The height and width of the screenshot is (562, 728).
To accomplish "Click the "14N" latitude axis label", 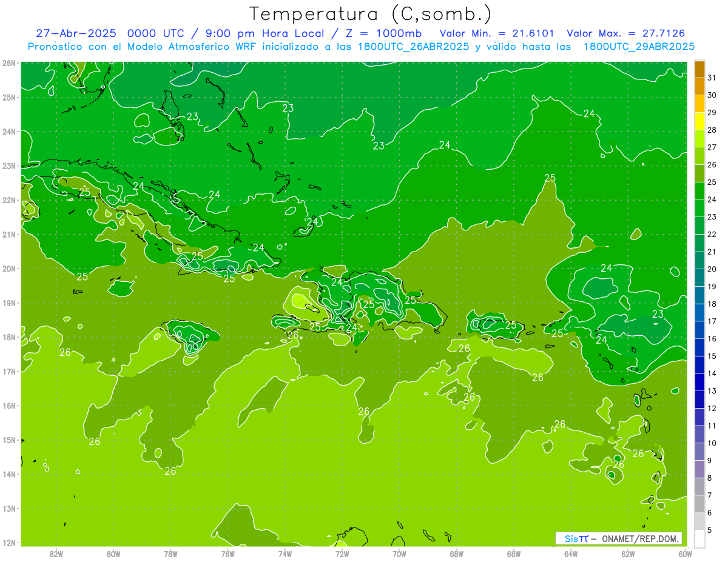I will tap(9, 474).
